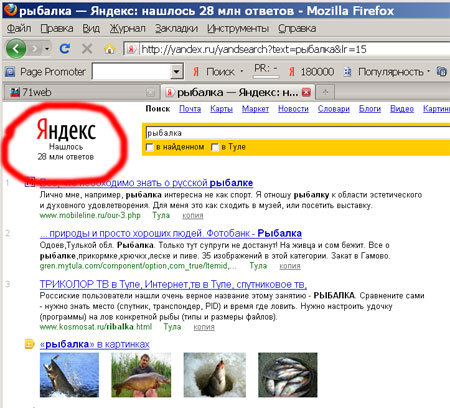Open the Почта link
This screenshot has height=408, width=450.
coord(190,109)
